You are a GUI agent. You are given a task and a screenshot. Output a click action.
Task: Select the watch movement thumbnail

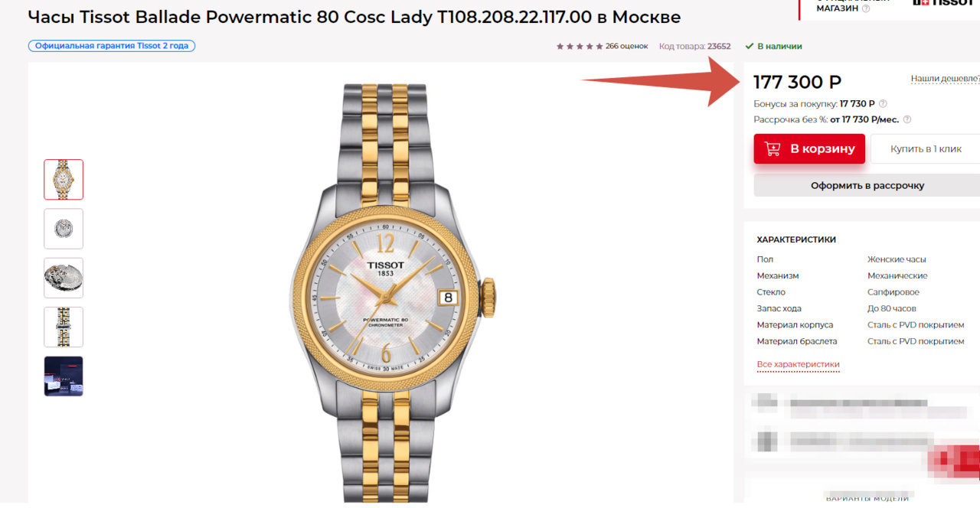[x=64, y=278]
